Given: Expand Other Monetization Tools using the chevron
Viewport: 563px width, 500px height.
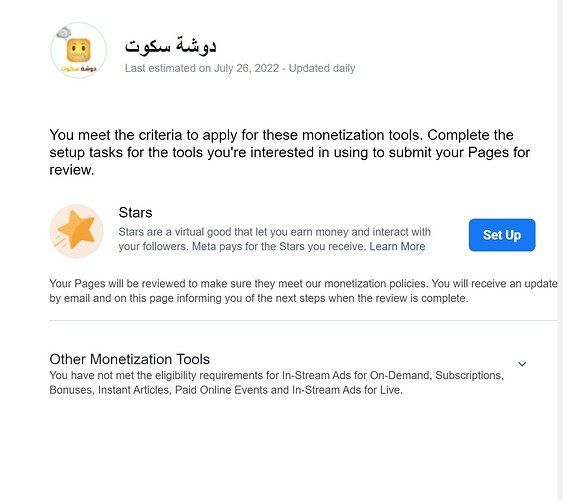Looking at the screenshot, I should tap(522, 364).
